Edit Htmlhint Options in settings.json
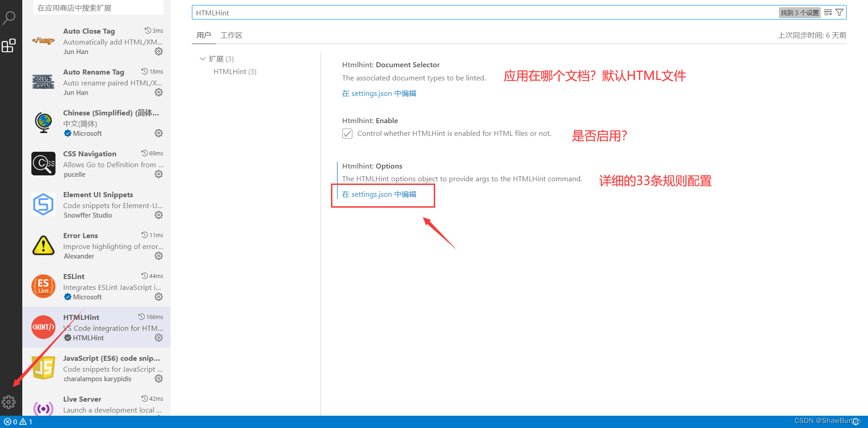 click(x=379, y=194)
